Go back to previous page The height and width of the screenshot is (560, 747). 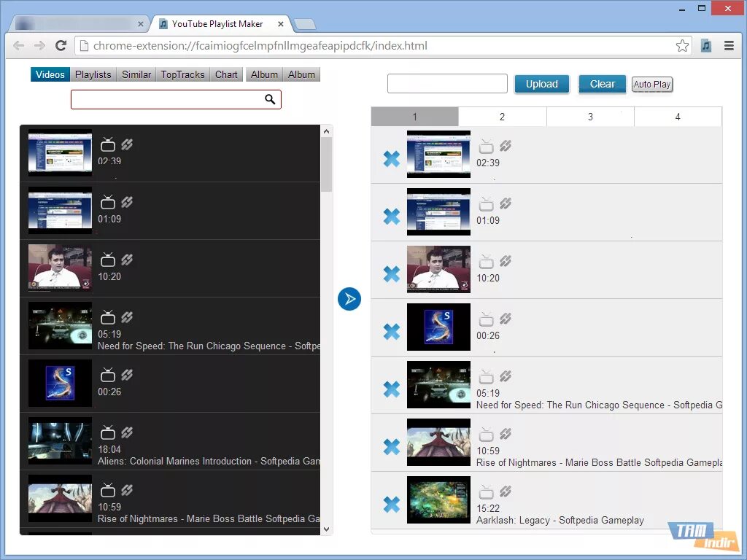[18, 46]
